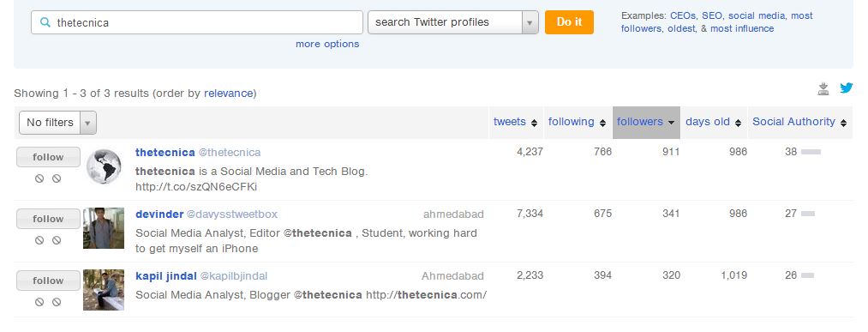This screenshot has width=868, height=332.
Task: Click first block icon under thetecnica's follow button
Action: click(x=39, y=178)
